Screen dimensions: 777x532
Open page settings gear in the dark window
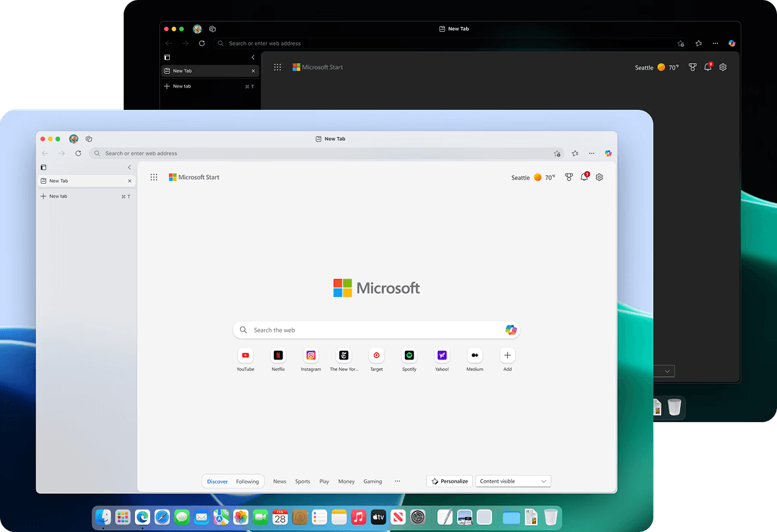point(723,67)
